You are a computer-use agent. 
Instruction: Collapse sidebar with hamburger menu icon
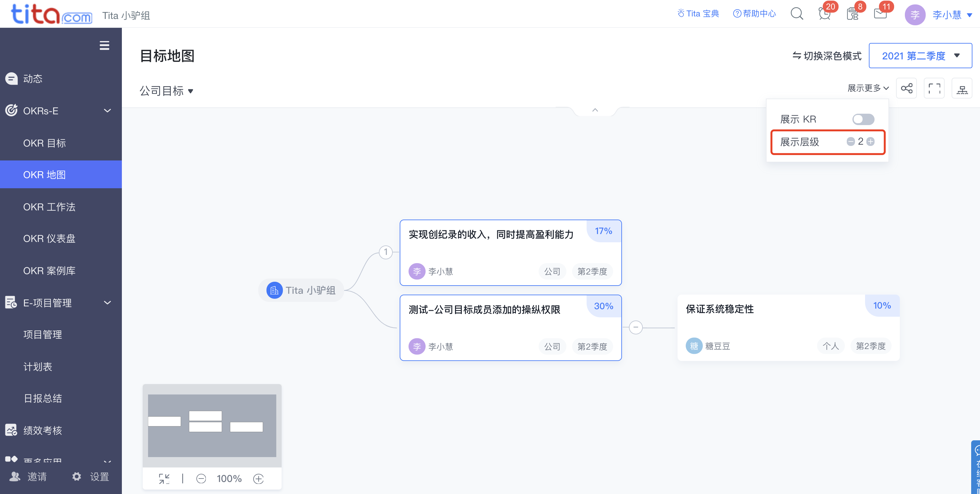pyautogui.click(x=104, y=46)
